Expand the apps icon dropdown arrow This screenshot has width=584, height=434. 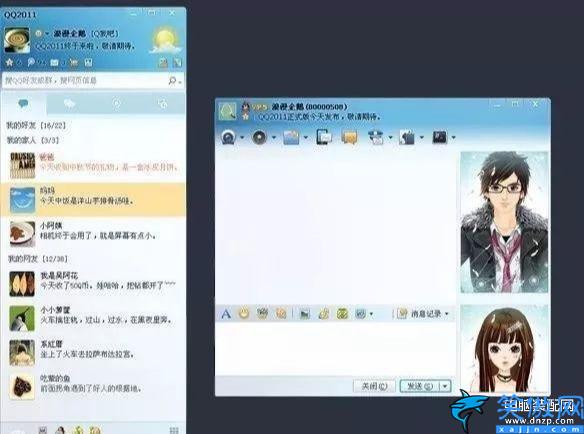tap(422, 138)
